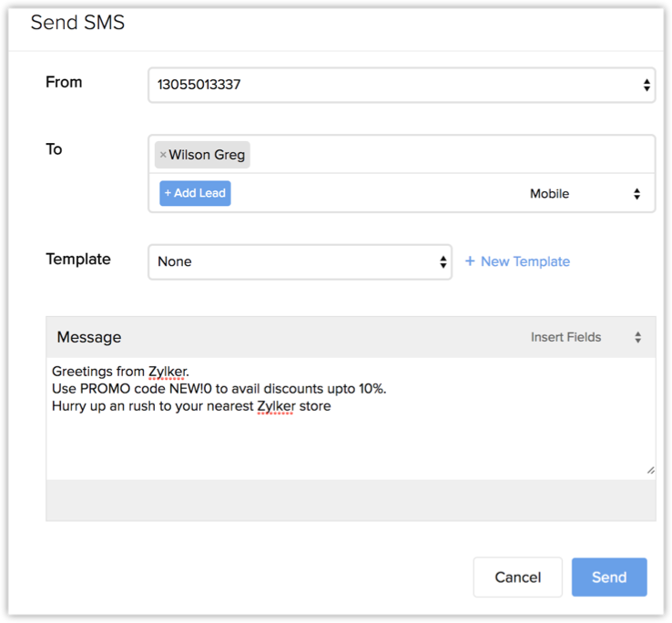Viewport: 672px width, 623px height.
Task: Click the Template field label
Action: point(78,259)
